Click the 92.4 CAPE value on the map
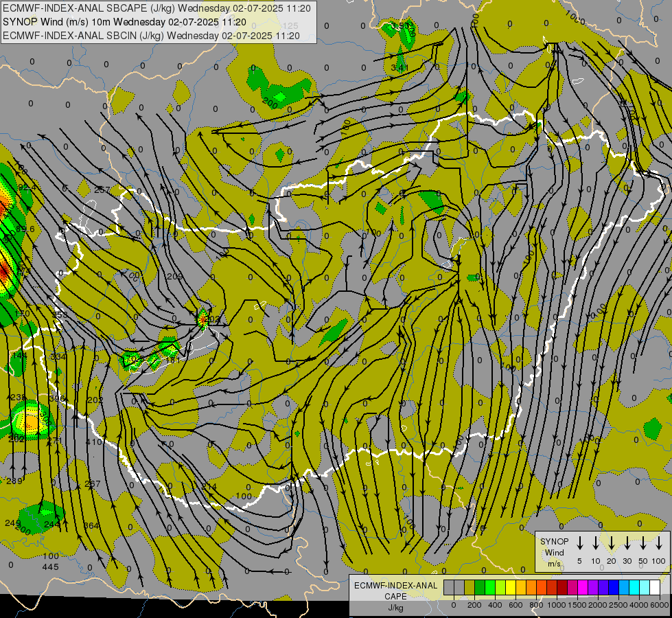The width and height of the screenshot is (672, 618). coord(25,188)
